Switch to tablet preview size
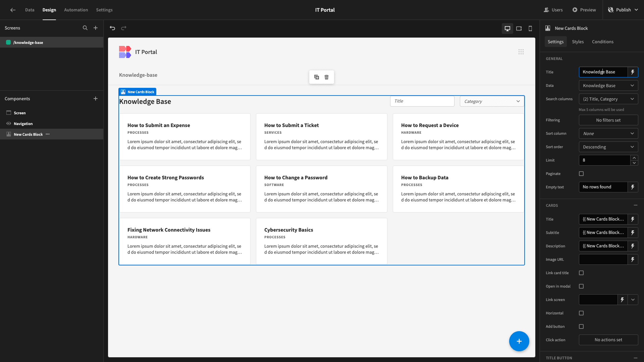 click(519, 28)
